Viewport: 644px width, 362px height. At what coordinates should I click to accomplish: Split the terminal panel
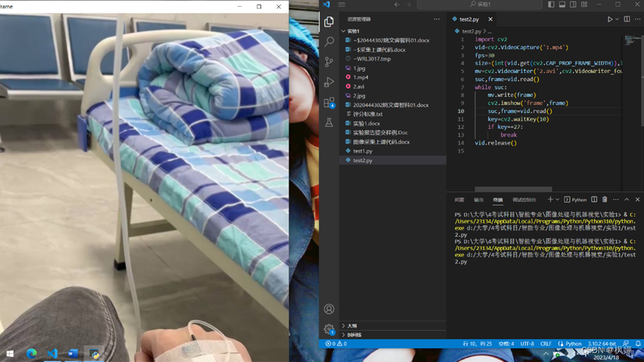pyautogui.click(x=594, y=200)
